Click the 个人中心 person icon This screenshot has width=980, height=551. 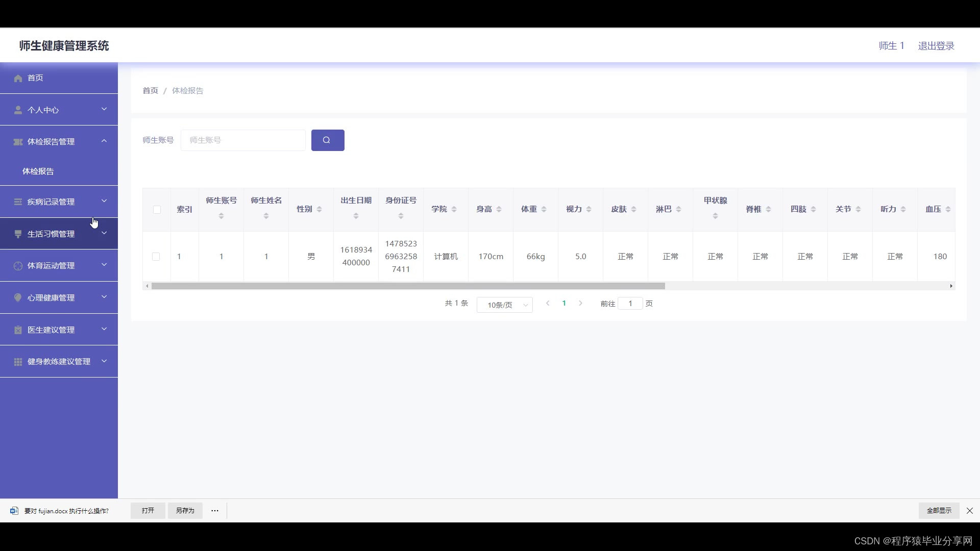click(x=18, y=110)
